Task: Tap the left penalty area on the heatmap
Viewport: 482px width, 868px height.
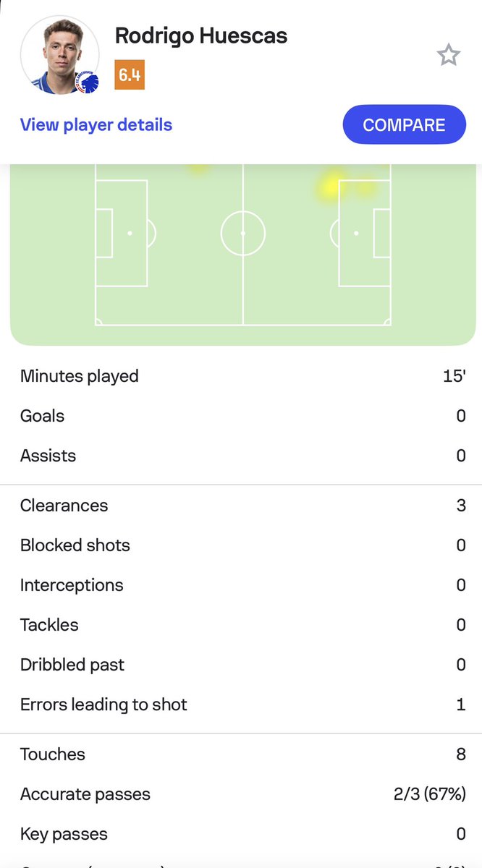Action: (x=122, y=233)
